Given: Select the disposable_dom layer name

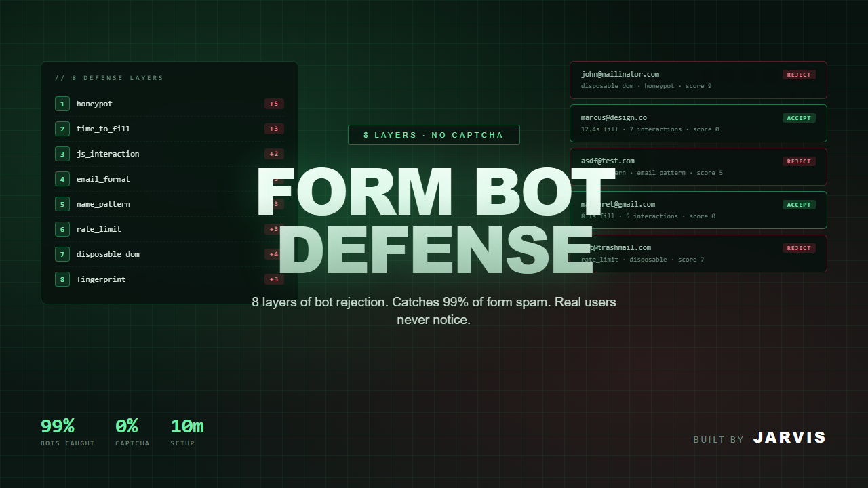Looking at the screenshot, I should (108, 254).
